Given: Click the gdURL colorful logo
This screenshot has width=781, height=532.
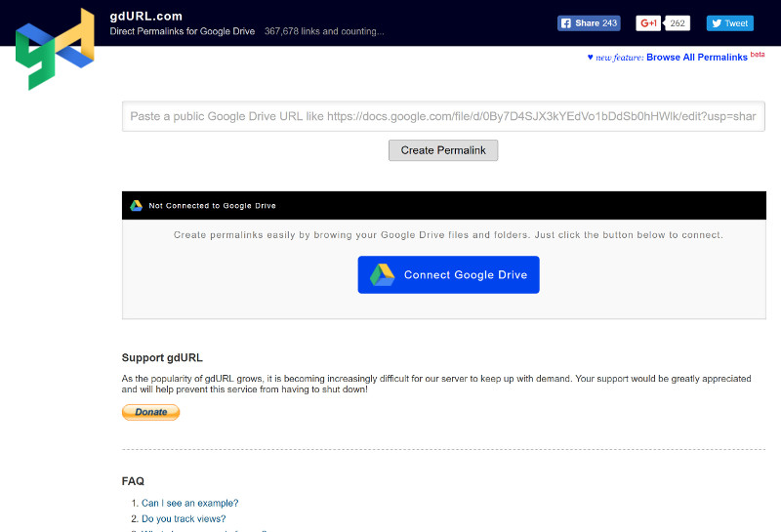Looking at the screenshot, I should click(x=55, y=49).
